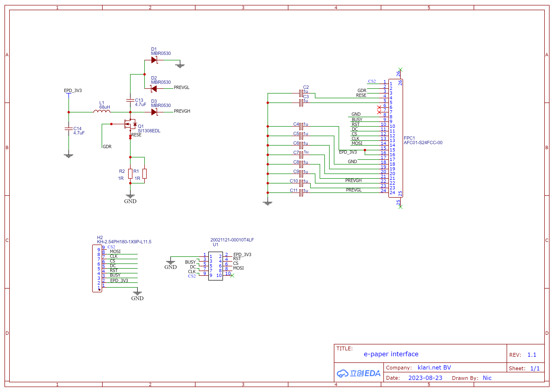Select the C13 capacitor symbol
The image size is (554, 392).
[130, 100]
